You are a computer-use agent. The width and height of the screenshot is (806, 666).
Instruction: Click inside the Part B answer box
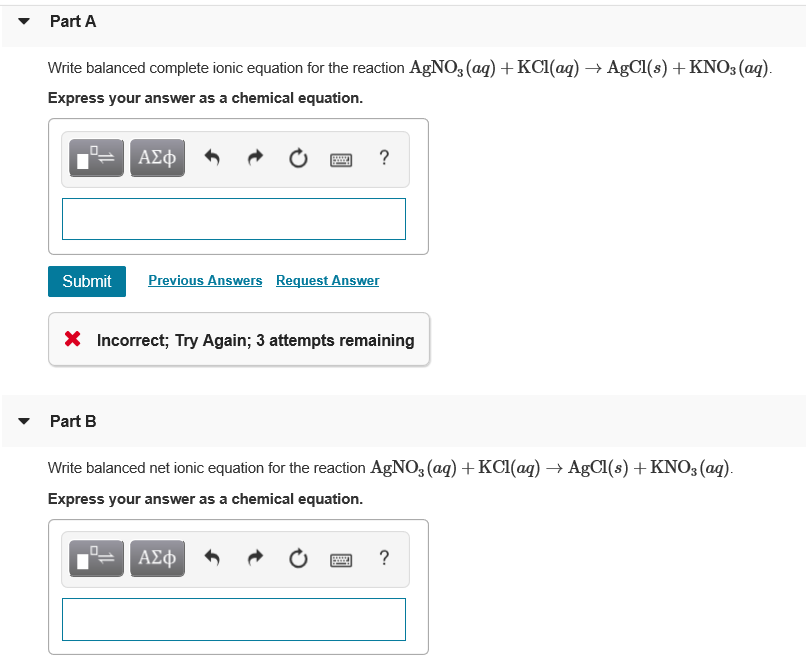click(233, 619)
